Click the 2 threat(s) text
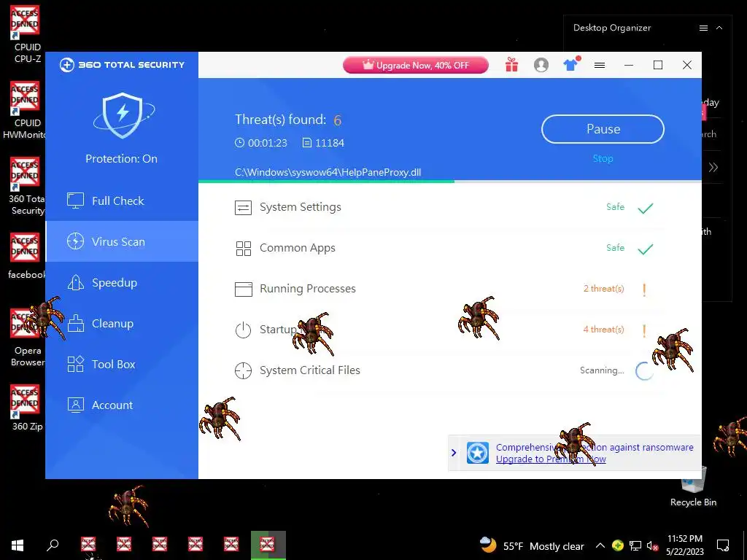The image size is (747, 560). pos(603,289)
